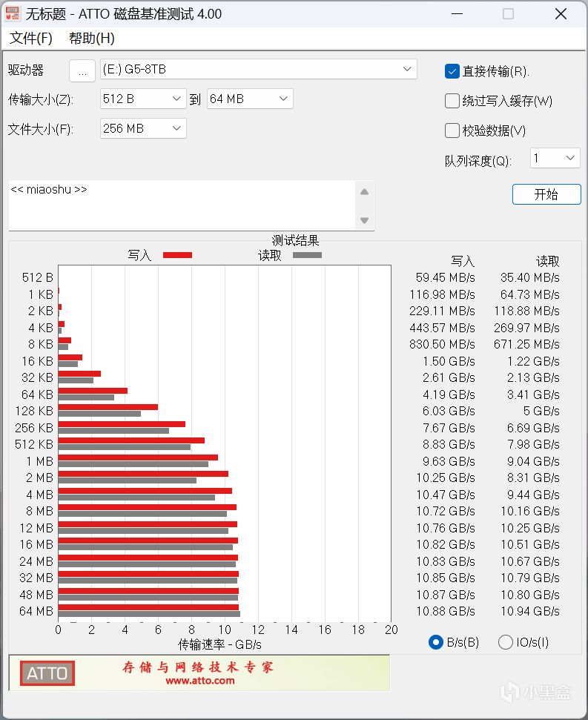Open the 文件(F) menu

click(30, 38)
